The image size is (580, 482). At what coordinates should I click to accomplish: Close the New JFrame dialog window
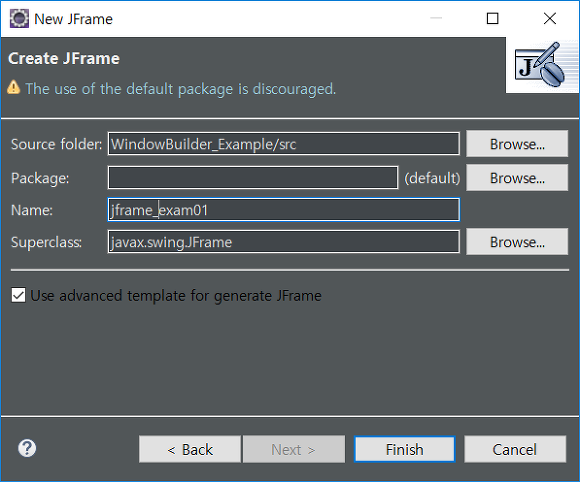click(550, 18)
